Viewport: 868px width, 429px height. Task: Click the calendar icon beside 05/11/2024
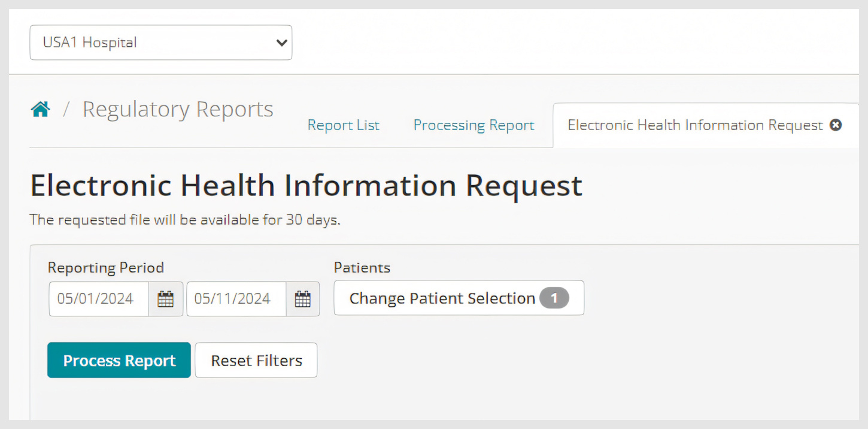[303, 298]
